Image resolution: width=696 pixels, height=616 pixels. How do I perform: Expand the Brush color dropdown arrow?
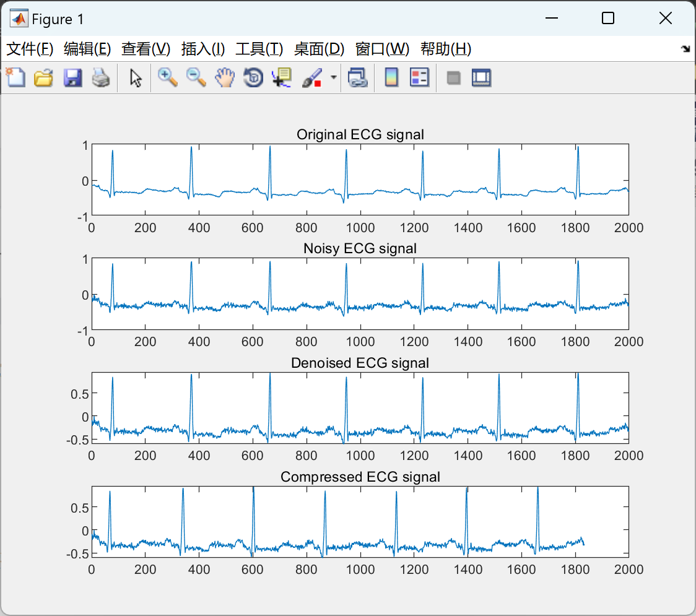333,77
